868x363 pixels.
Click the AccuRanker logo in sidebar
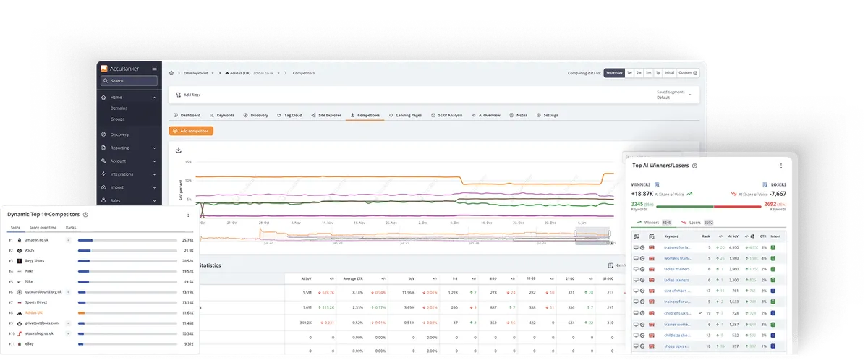click(119, 69)
